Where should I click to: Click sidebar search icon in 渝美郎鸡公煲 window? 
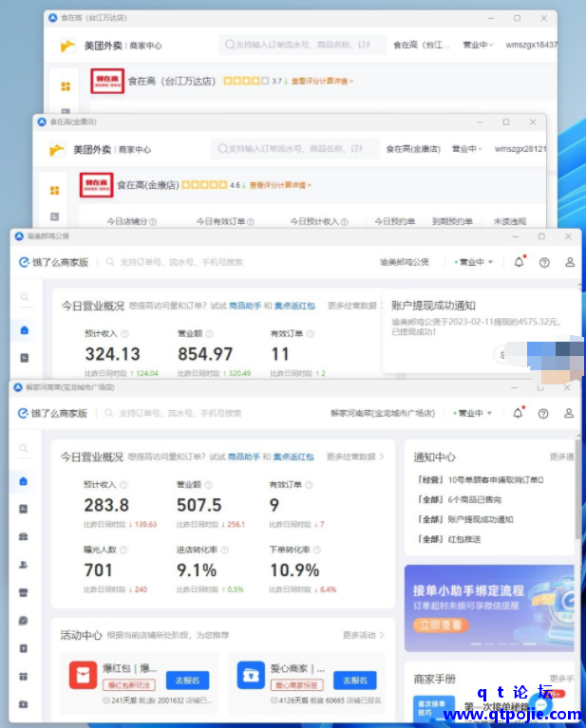click(x=25, y=297)
